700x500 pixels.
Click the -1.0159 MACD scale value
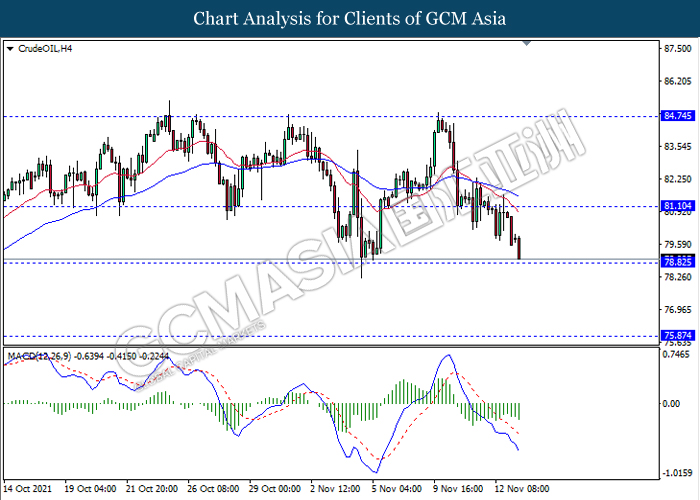coord(677,473)
